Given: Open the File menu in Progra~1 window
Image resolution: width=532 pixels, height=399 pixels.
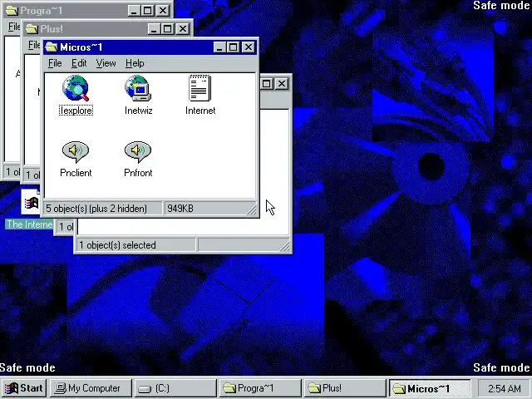Looking at the screenshot, I should pos(14,27).
